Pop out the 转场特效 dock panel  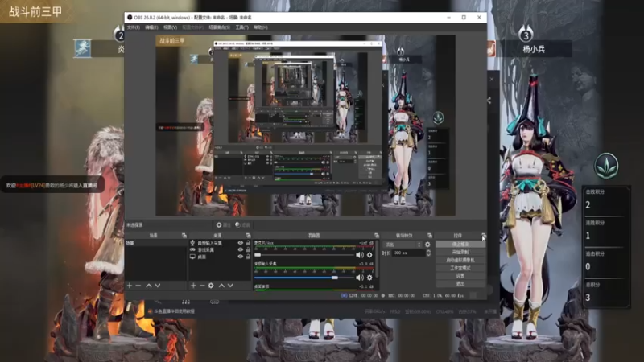pos(430,235)
